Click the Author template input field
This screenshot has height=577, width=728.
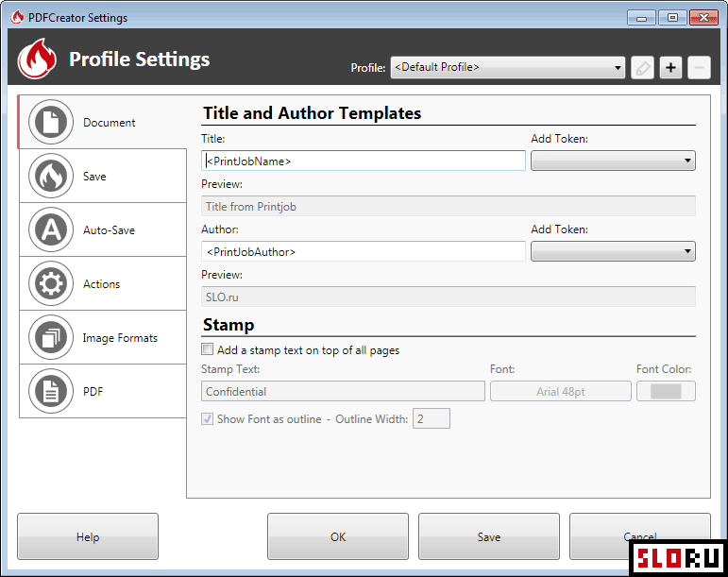[364, 251]
